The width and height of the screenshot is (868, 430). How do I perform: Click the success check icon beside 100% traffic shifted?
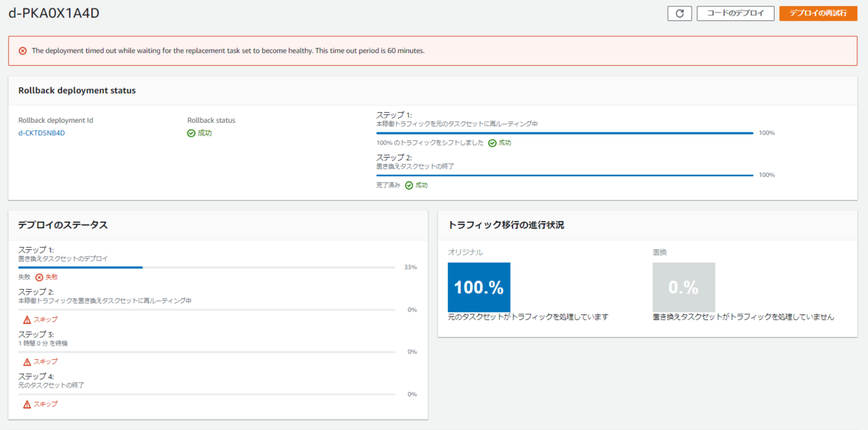tap(493, 143)
